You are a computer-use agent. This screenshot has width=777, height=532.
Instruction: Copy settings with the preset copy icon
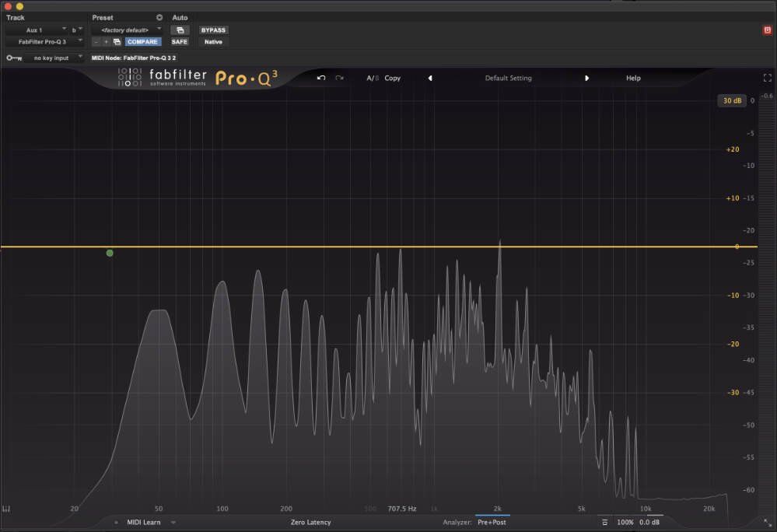pyautogui.click(x=117, y=41)
